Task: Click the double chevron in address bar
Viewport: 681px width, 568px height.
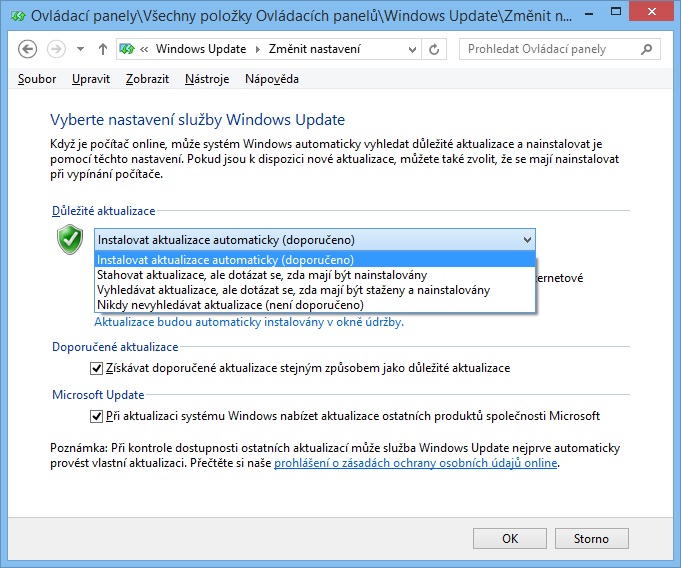Action: [144, 50]
